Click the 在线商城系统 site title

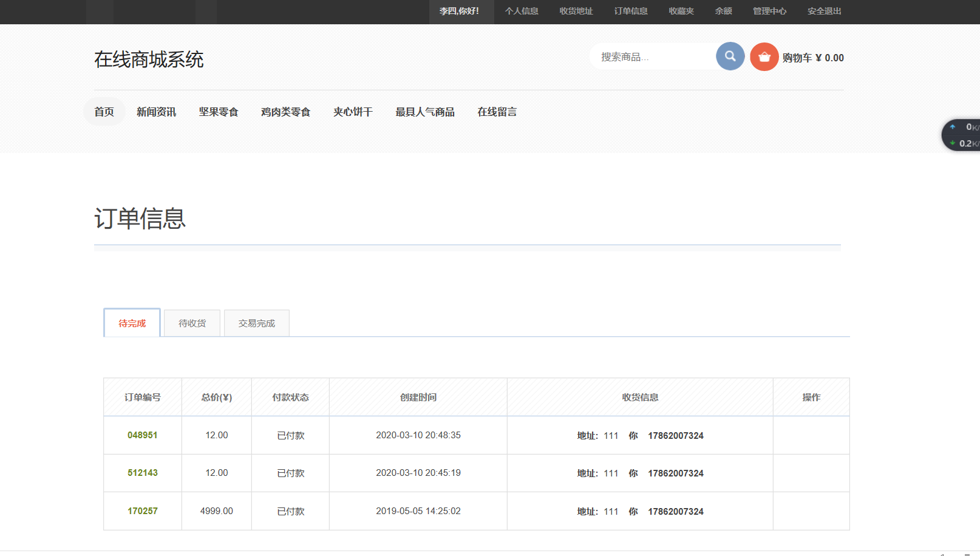pyautogui.click(x=149, y=59)
